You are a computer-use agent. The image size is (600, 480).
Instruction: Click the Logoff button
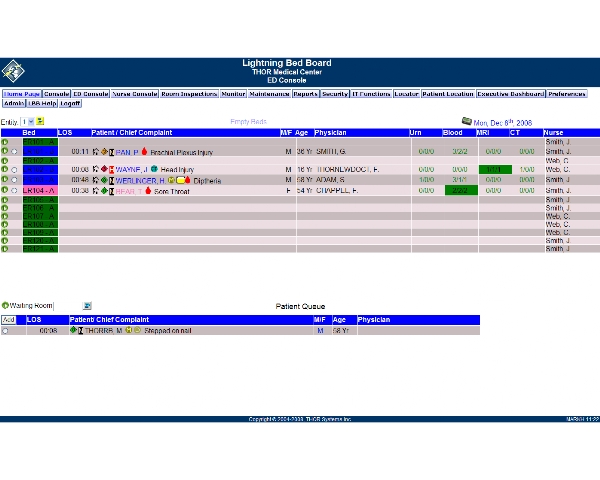tap(70, 103)
